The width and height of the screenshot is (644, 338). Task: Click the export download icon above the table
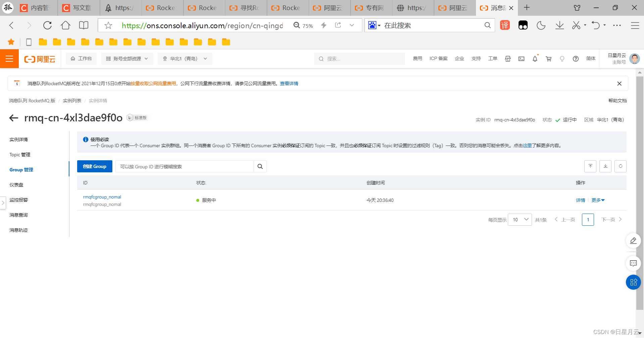605,166
